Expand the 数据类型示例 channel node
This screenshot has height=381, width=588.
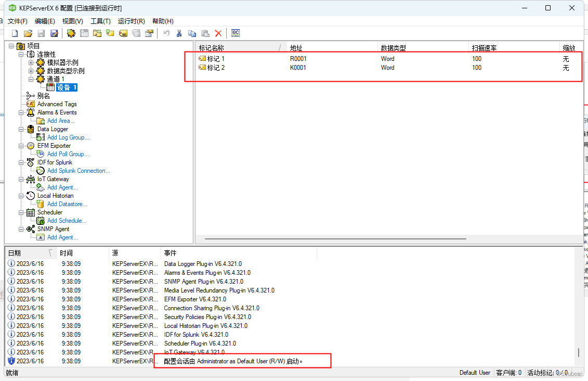(x=31, y=71)
